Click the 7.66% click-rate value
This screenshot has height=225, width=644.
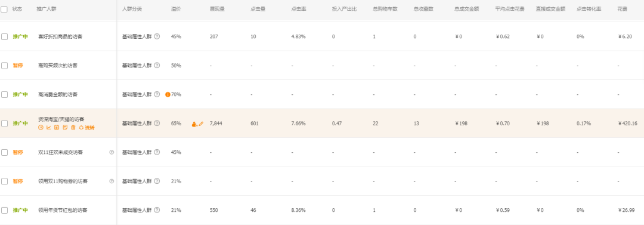pos(299,123)
